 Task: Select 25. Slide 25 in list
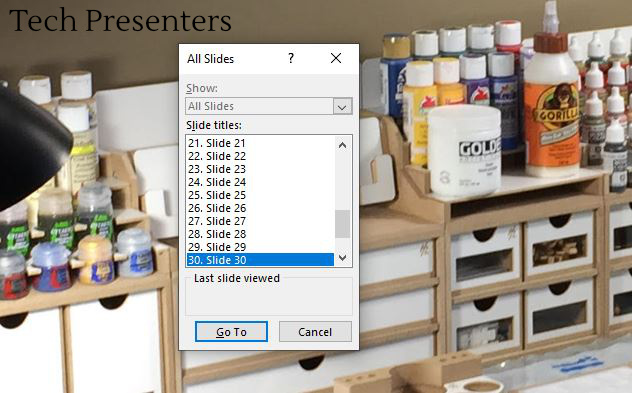click(x=260, y=195)
